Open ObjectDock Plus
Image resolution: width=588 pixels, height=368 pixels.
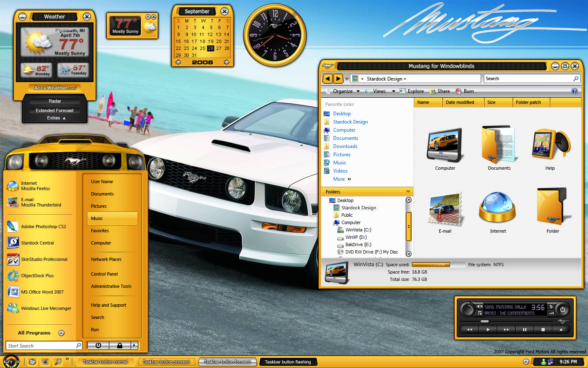[31, 276]
